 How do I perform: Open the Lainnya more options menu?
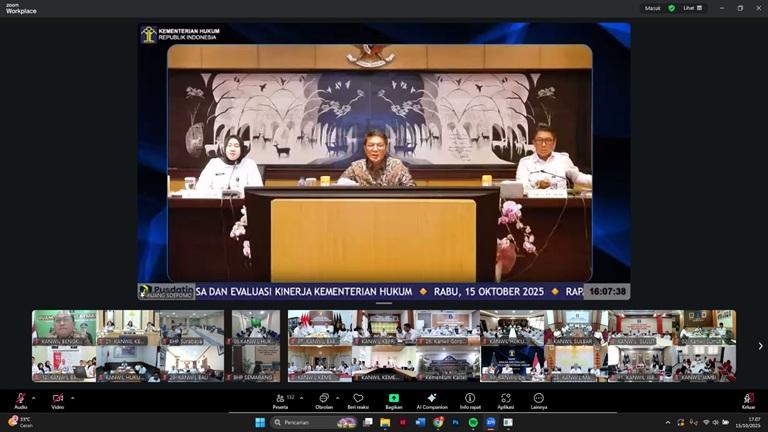coord(539,401)
